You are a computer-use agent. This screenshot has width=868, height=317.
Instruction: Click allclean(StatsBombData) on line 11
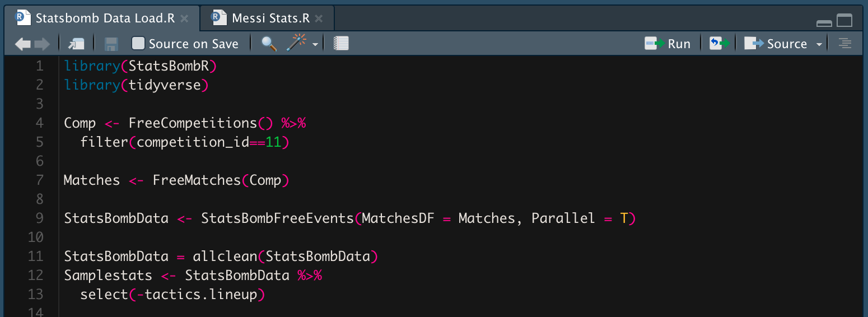[x=286, y=257]
